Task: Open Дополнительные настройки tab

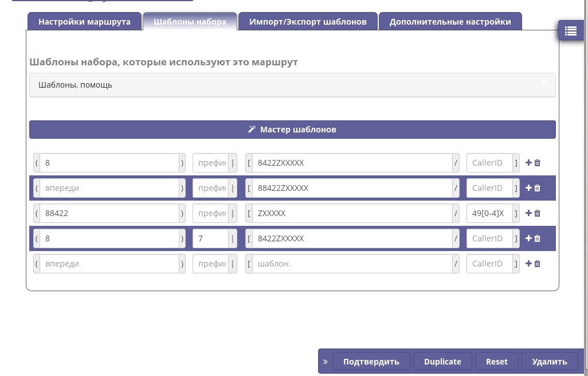Action: click(x=450, y=22)
